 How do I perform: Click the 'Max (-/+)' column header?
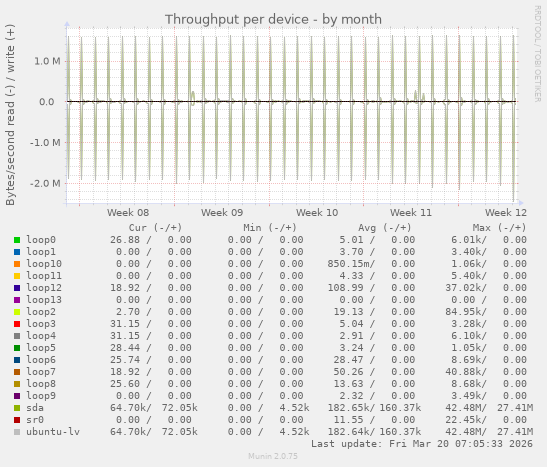coord(499,228)
